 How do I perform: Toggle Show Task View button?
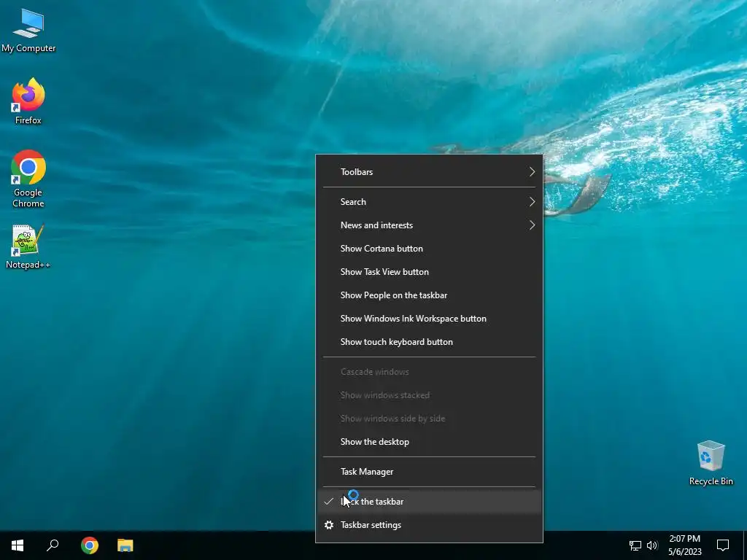[429, 272]
